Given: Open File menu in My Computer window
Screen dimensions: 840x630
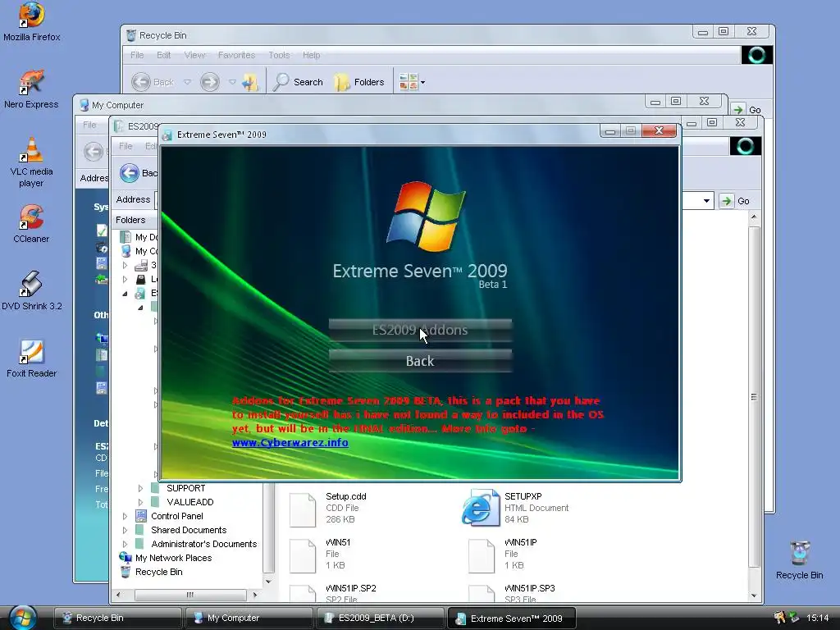Looking at the screenshot, I should (89, 125).
